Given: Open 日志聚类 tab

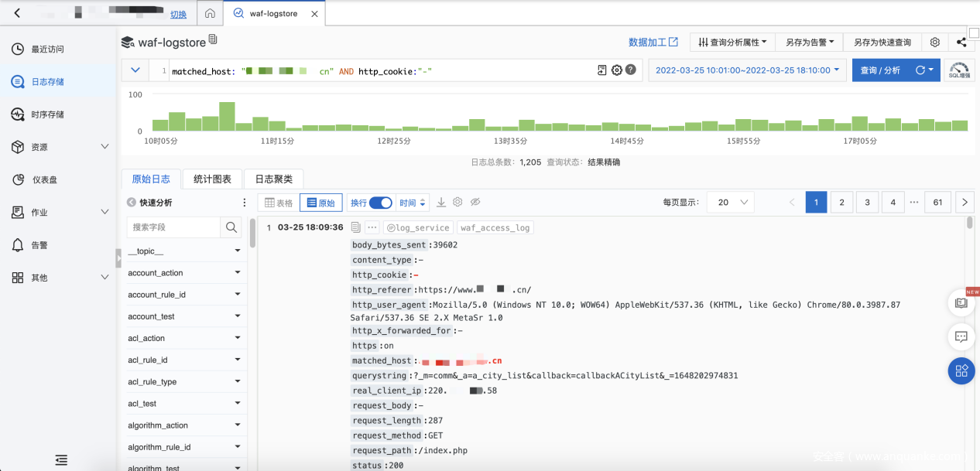Looking at the screenshot, I should click(x=273, y=179).
